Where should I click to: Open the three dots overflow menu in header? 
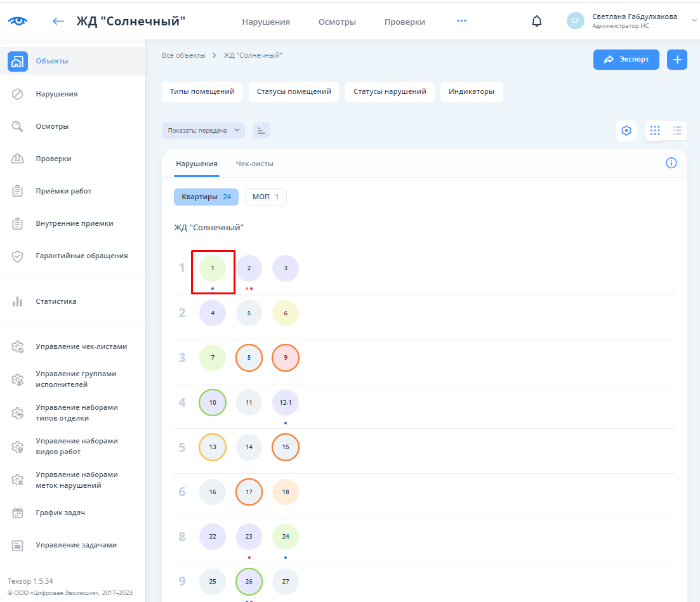pyautogui.click(x=461, y=21)
